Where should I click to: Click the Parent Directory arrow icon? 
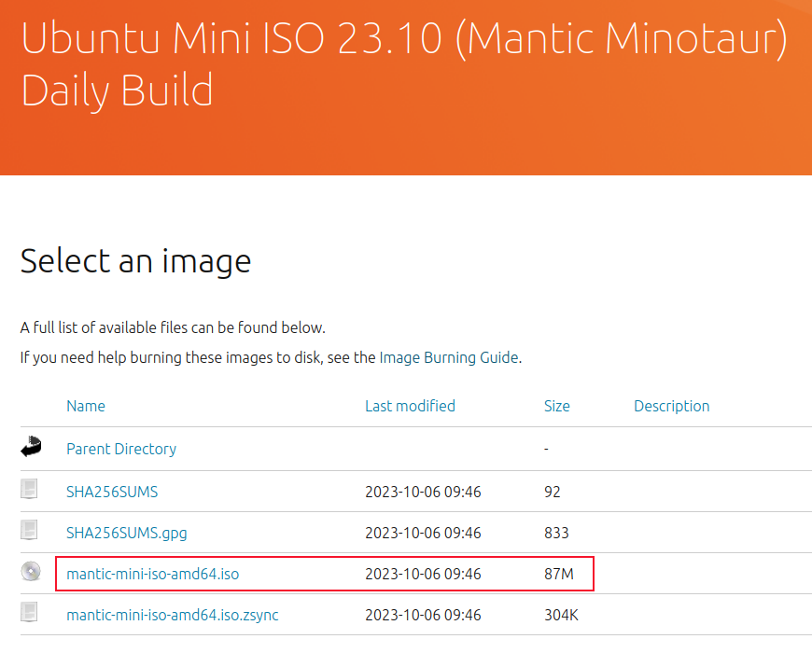31,446
